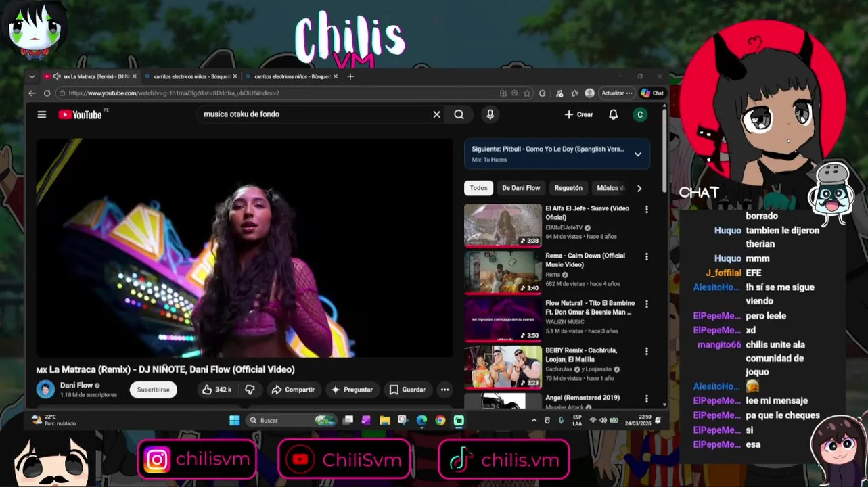Screen dimensions: 868x487
Task: Go back with the browser back arrow
Action: tap(32, 93)
